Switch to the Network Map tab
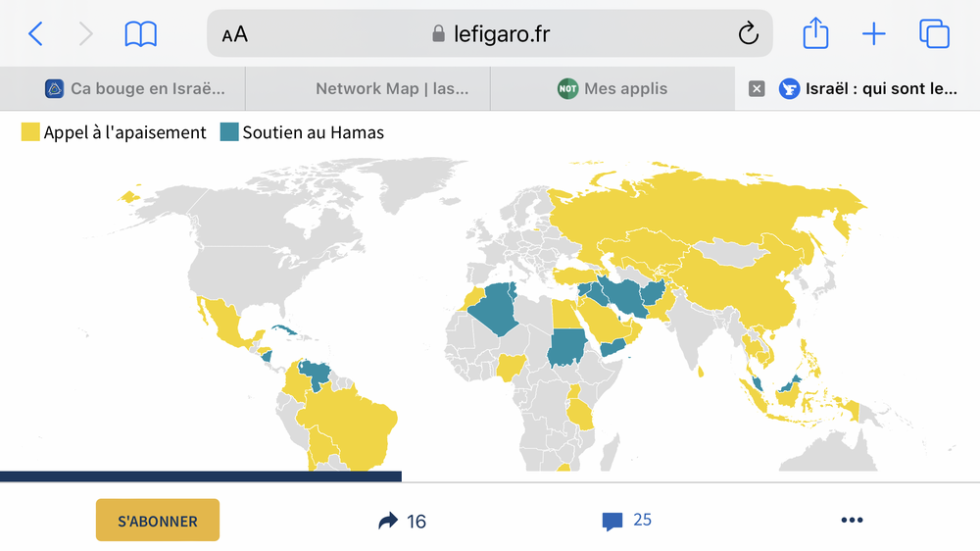Screen dimensions: 980x551 tap(391, 89)
